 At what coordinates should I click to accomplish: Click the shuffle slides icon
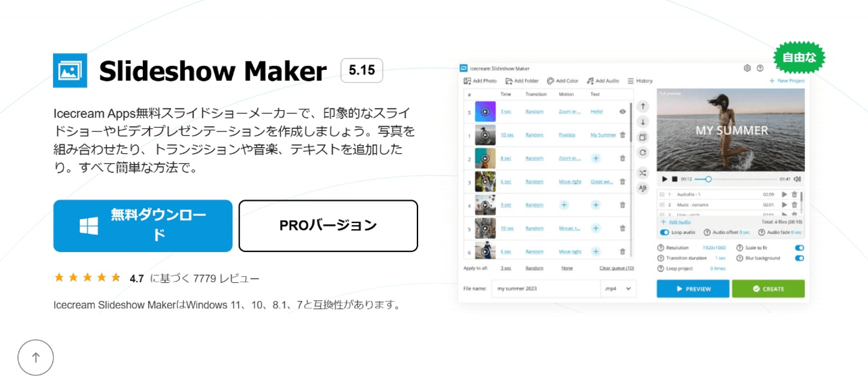pos(643,172)
